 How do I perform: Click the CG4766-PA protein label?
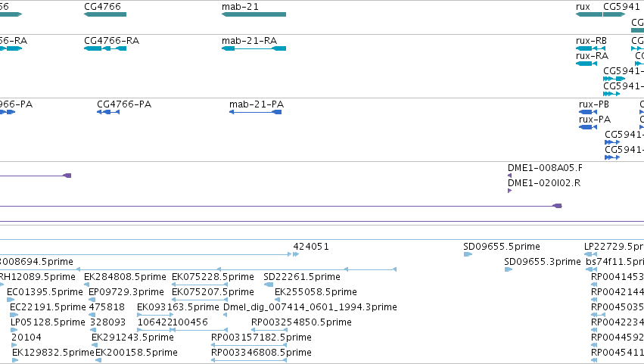[124, 104]
